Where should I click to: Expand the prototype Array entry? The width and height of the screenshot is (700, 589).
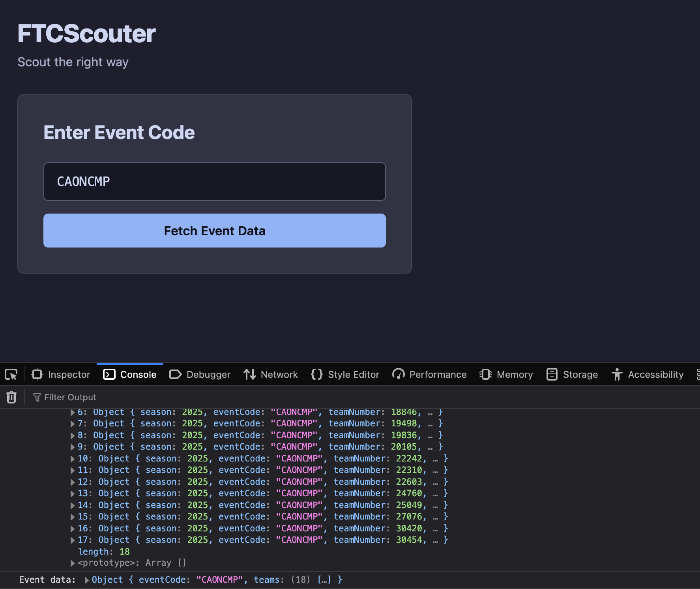pos(73,563)
